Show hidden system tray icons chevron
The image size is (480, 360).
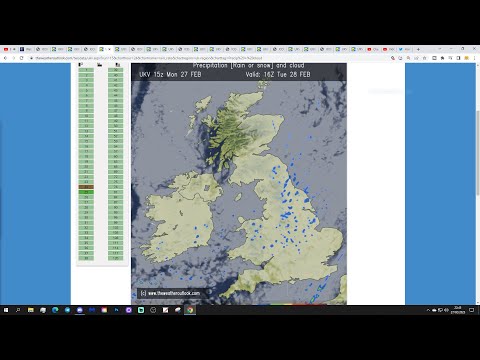tap(428, 310)
